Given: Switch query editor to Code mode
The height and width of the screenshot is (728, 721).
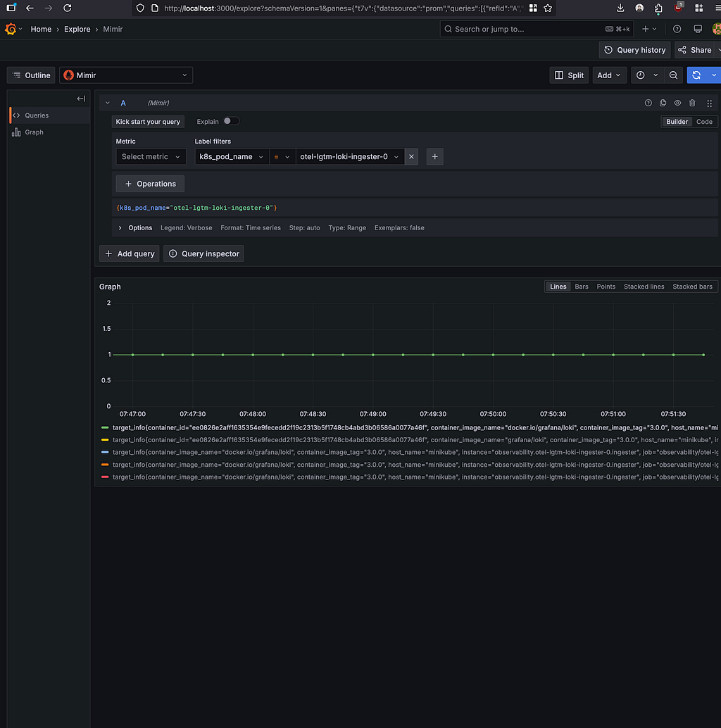Looking at the screenshot, I should tap(704, 122).
